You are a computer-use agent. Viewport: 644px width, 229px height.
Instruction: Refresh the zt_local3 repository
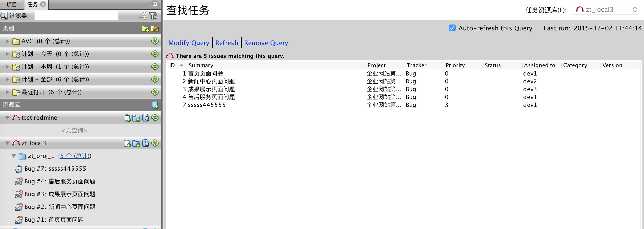pyautogui.click(x=155, y=143)
